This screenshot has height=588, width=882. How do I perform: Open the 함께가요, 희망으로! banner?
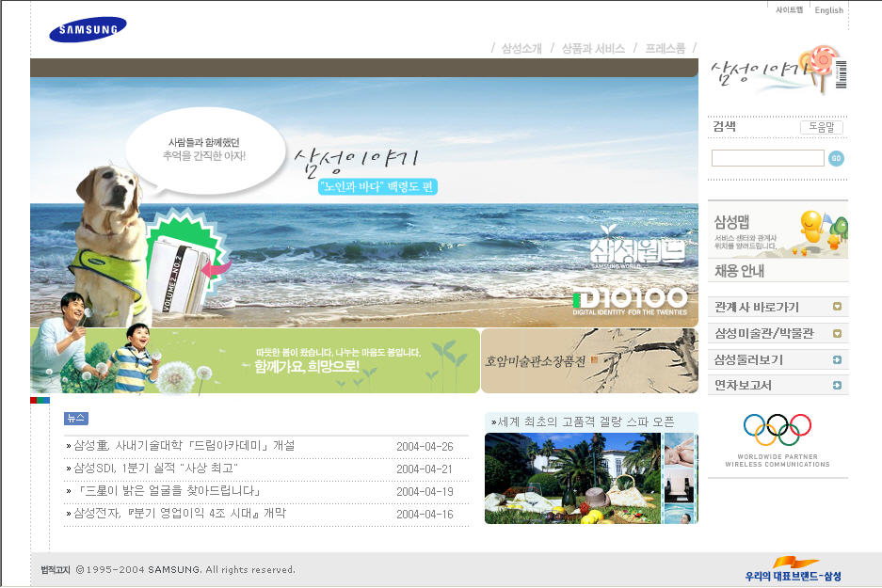(x=255, y=361)
